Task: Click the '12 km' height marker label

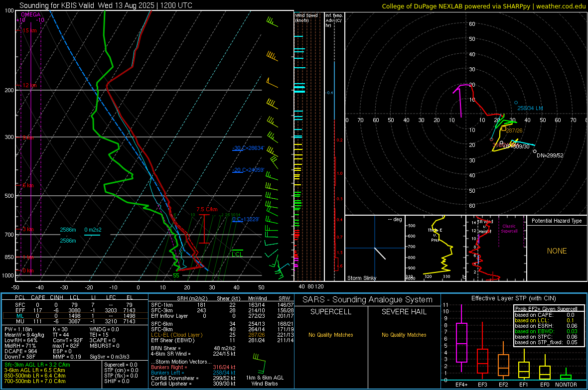Action: click(x=29, y=85)
